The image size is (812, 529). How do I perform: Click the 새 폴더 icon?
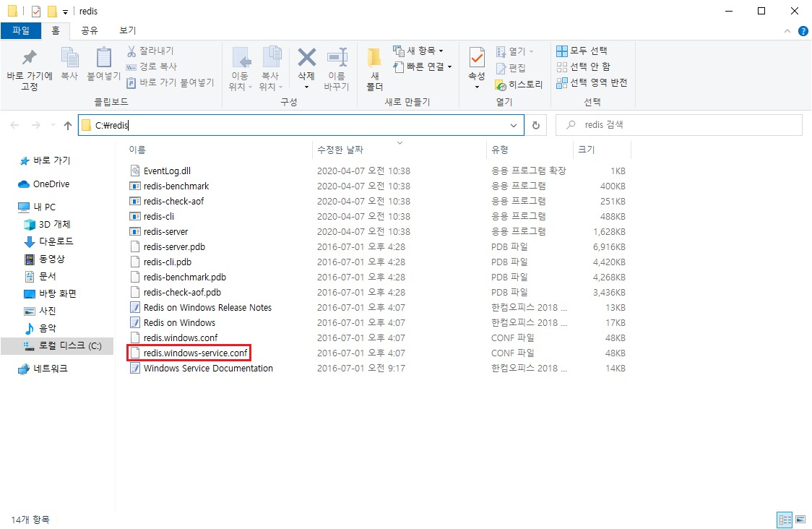point(374,58)
